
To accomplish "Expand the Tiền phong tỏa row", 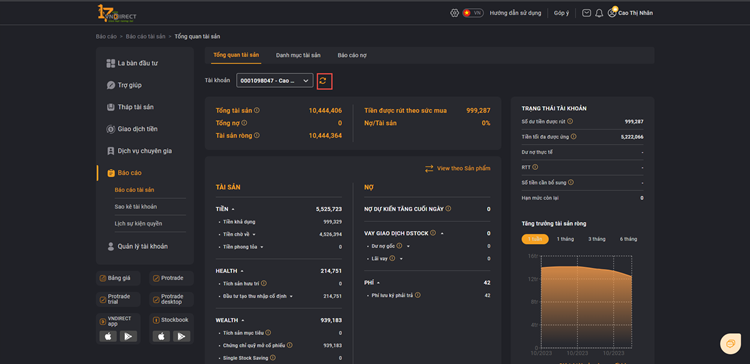I will [262, 247].
